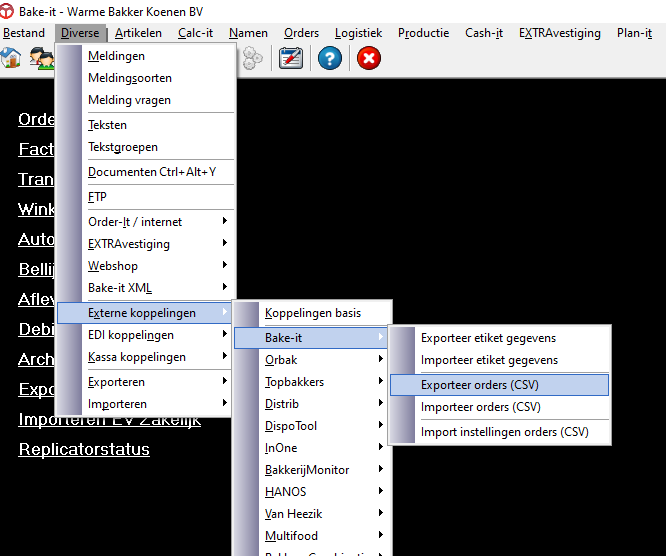
Task: Click the blue question mark help icon
Action: tap(330, 58)
